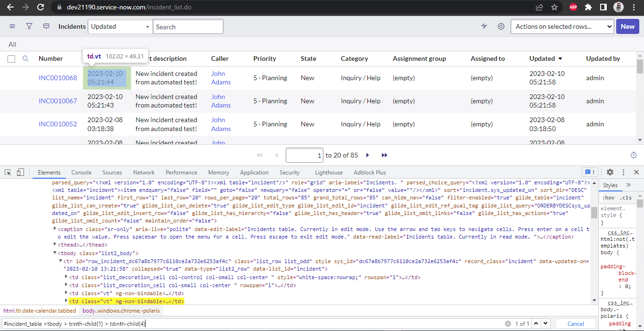Open the DevTools settings gear
This screenshot has height=331, width=644.
pos(610,172)
